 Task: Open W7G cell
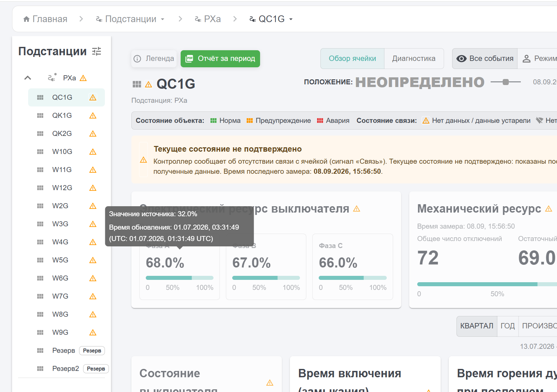click(66, 296)
